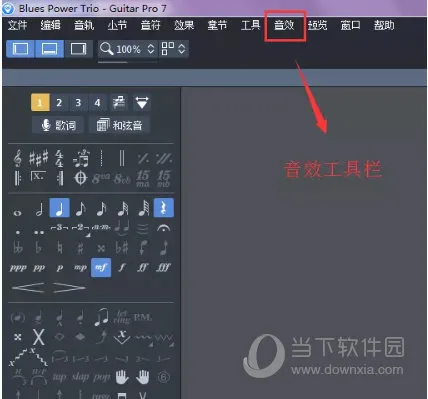428x399 pixels.
Task: Open Guitar Pro 7 app icon in title bar
Action: tap(8, 8)
